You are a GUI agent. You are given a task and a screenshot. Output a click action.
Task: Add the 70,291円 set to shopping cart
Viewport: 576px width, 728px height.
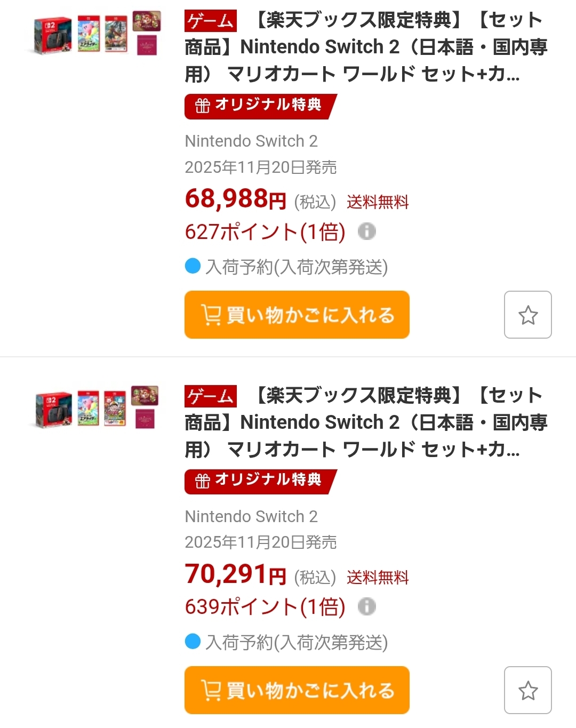[x=297, y=690]
